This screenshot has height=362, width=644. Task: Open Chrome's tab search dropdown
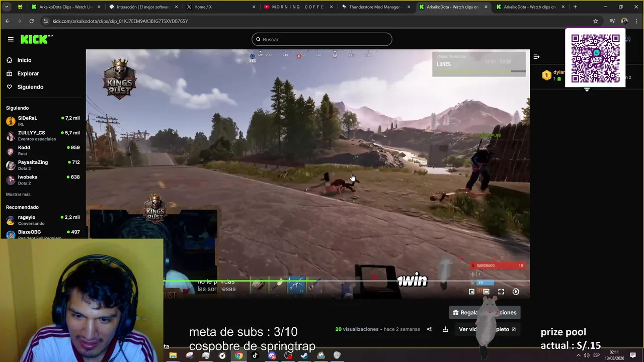point(7,7)
